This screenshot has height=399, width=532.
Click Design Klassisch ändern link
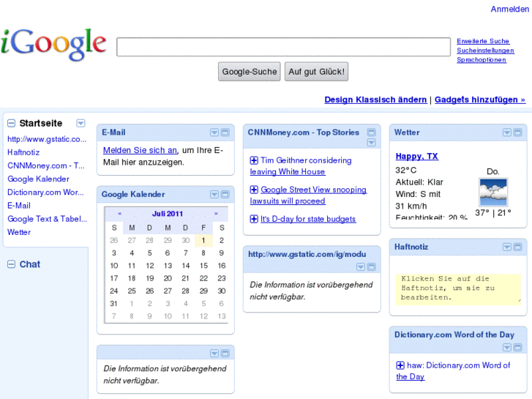[x=375, y=100]
